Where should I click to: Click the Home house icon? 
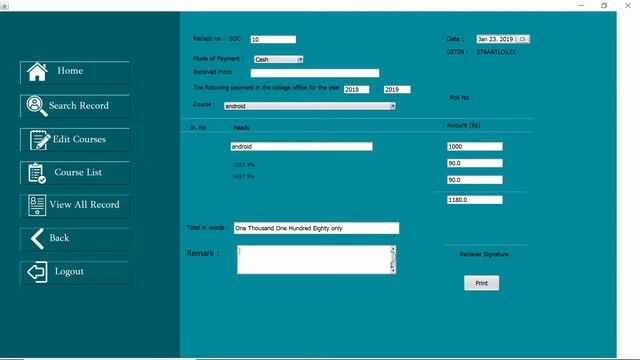37,71
